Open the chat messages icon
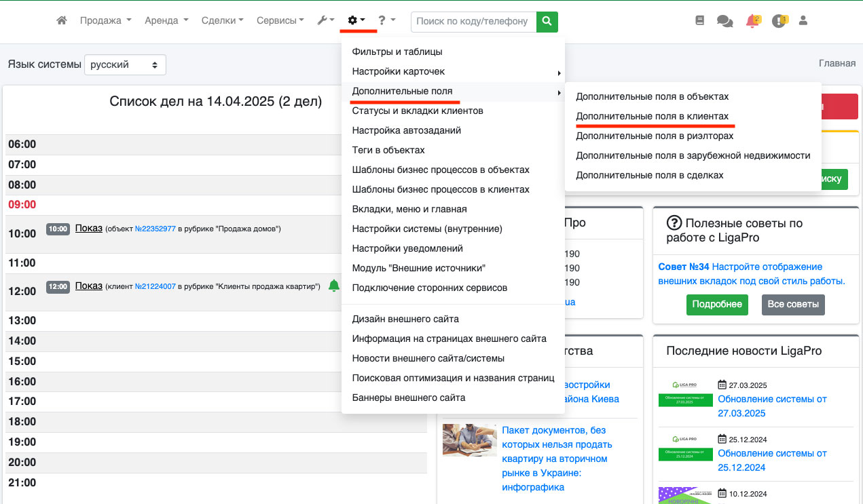863x504 pixels. coord(724,21)
